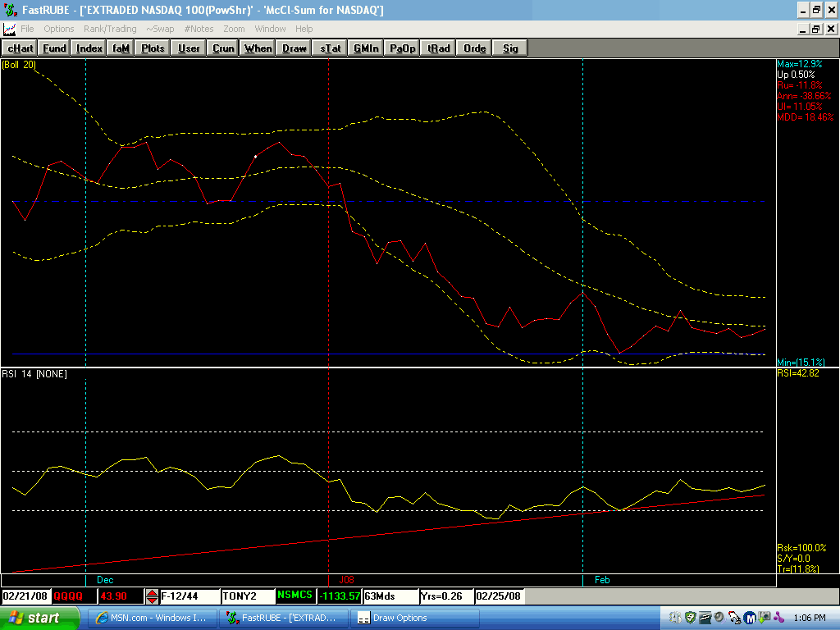The width and height of the screenshot is (840, 630).
Task: Open the Windows start button
Action: point(39,619)
